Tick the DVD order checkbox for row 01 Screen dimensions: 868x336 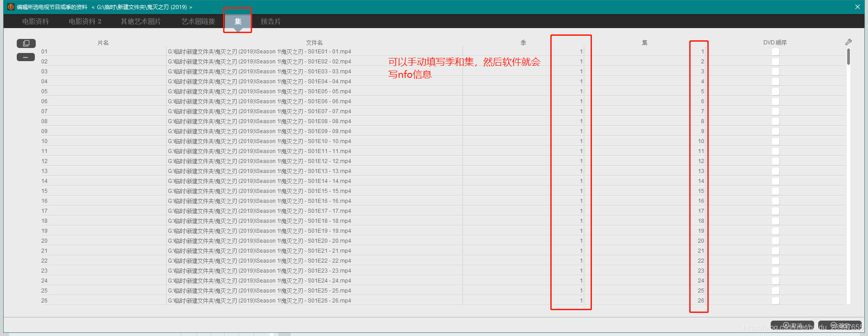(776, 52)
